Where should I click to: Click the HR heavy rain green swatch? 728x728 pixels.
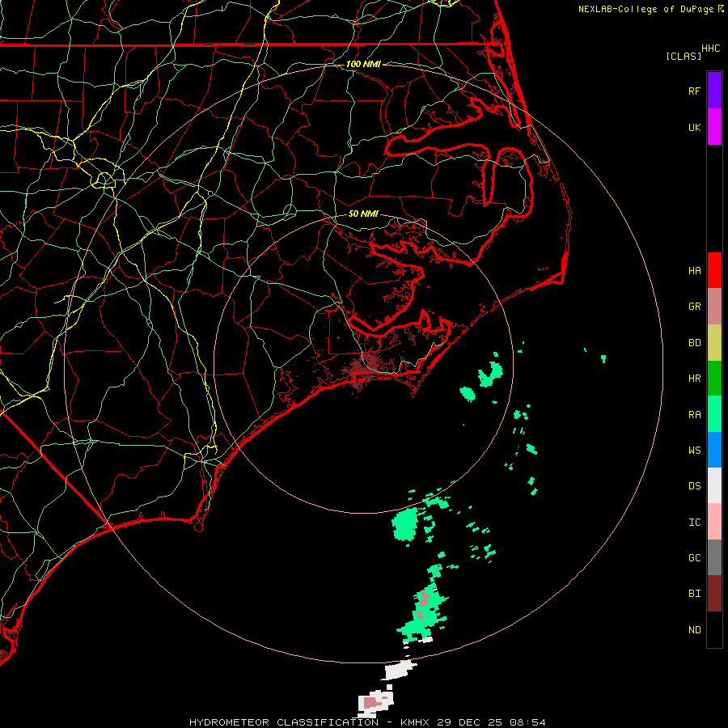point(714,378)
